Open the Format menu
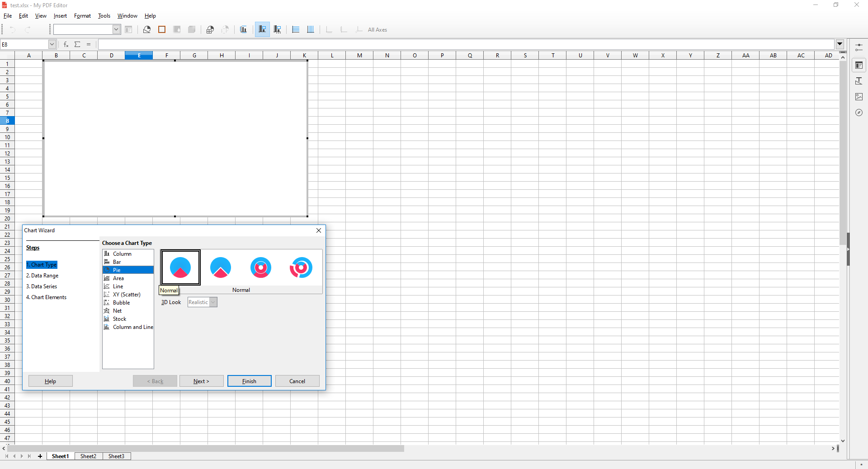 [82, 16]
